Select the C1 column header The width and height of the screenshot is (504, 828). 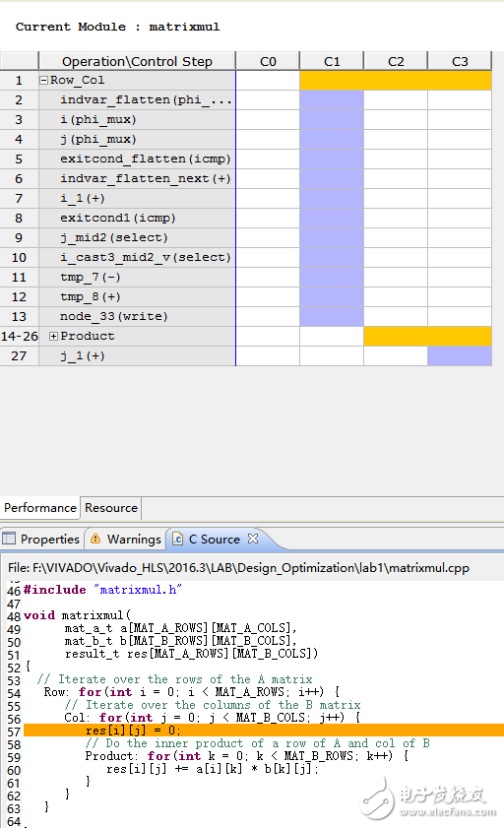[x=332, y=61]
